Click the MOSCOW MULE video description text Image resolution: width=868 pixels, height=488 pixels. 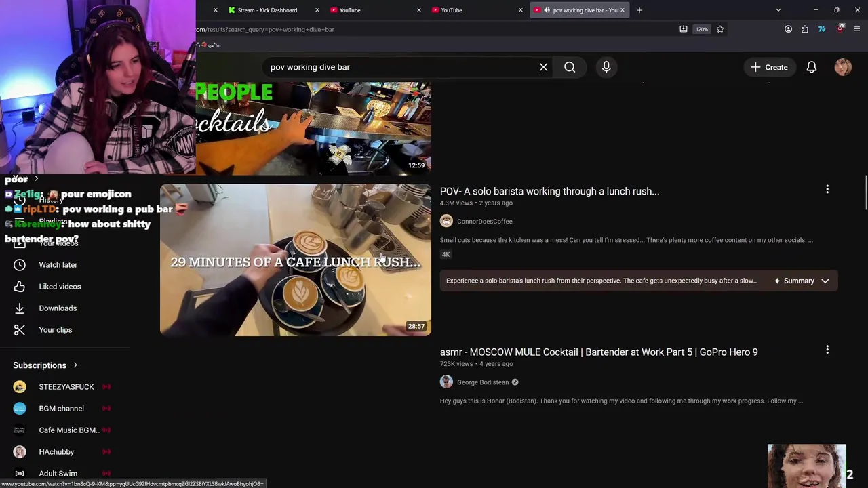[x=621, y=401]
